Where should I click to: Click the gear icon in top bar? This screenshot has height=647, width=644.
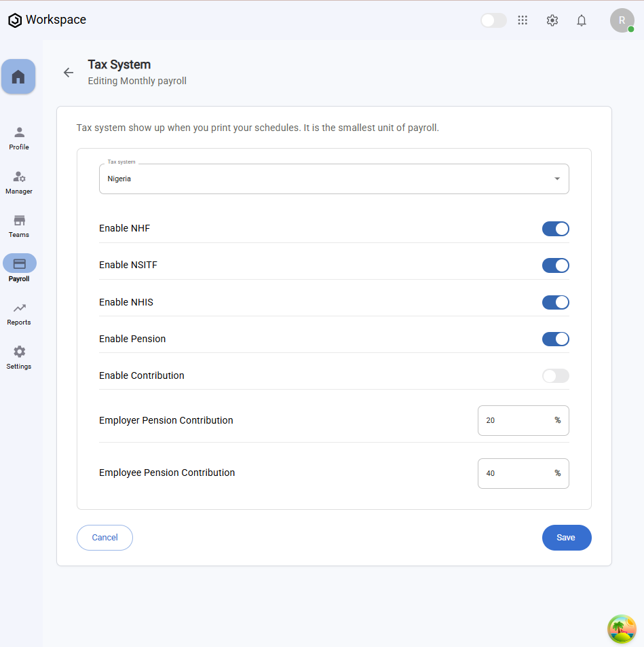[x=552, y=20]
